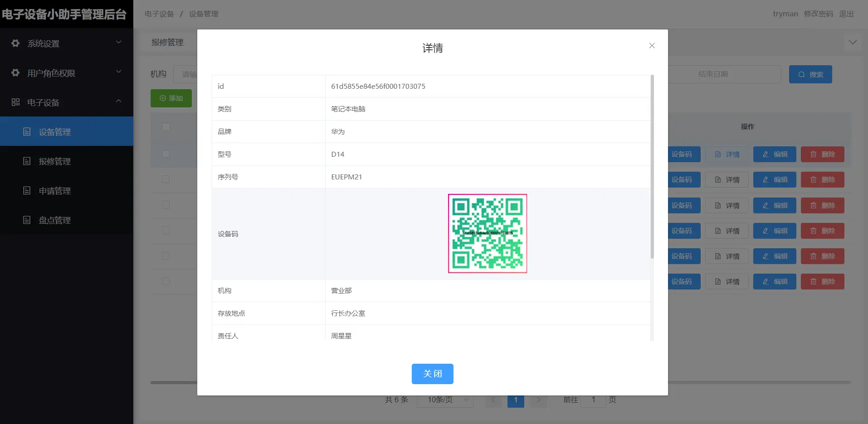Viewport: 868px width, 424px height.
Task: Click the 盘点管理 document icon
Action: point(27,220)
